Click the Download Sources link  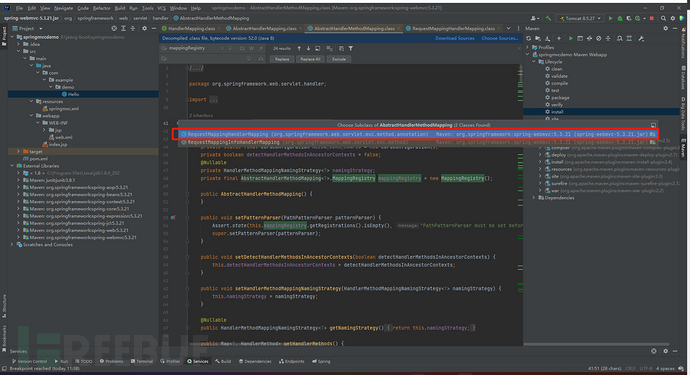pos(455,38)
